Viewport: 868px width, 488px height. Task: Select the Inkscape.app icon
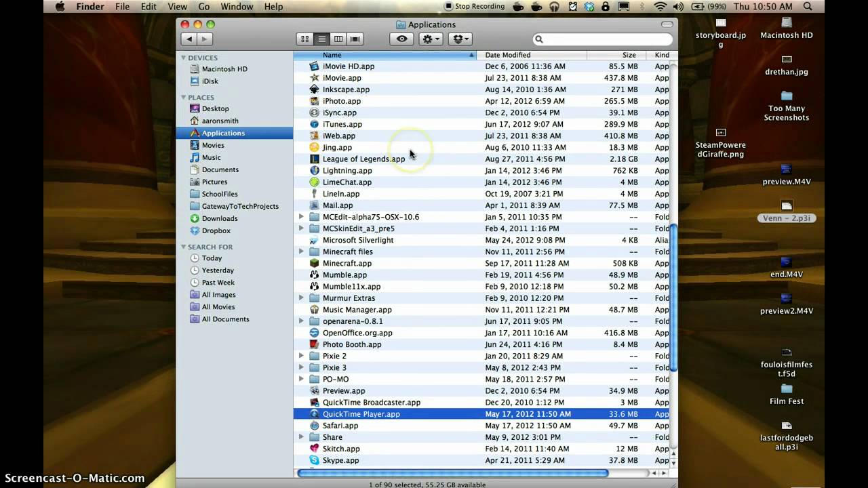click(314, 89)
